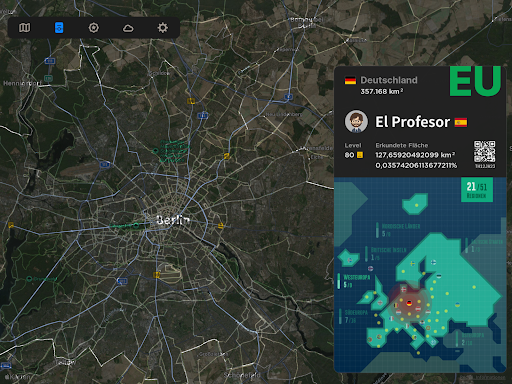
Task: Click the 127,65920492099 km² explored value
Action: [415, 155]
